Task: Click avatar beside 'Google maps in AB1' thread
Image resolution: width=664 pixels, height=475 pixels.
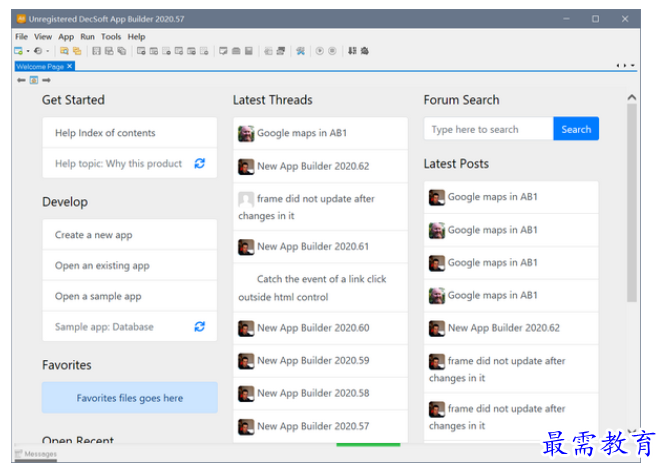Action: (246, 133)
